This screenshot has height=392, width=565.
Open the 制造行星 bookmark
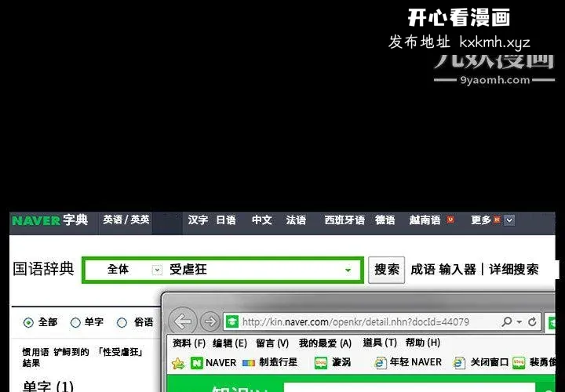(x=270, y=362)
